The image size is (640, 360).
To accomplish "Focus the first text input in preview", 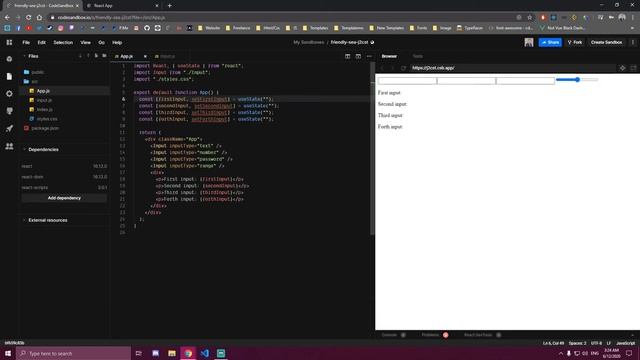I will pyautogui.click(x=407, y=80).
